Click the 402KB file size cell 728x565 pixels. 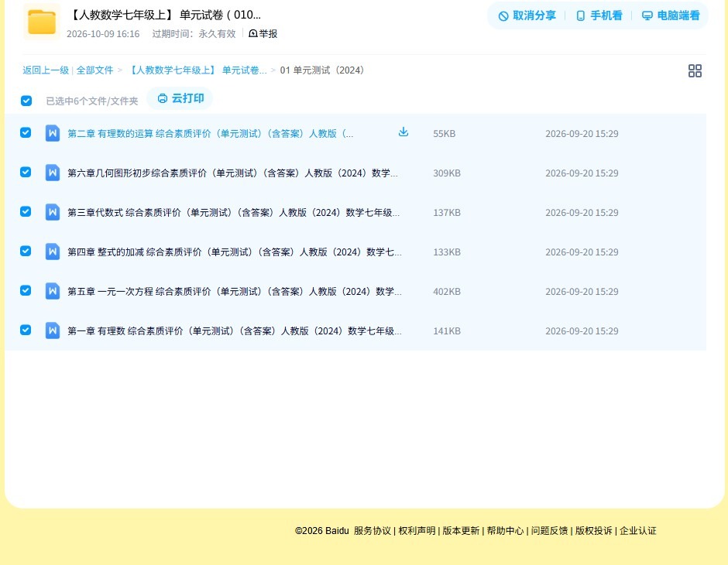pyautogui.click(x=447, y=291)
